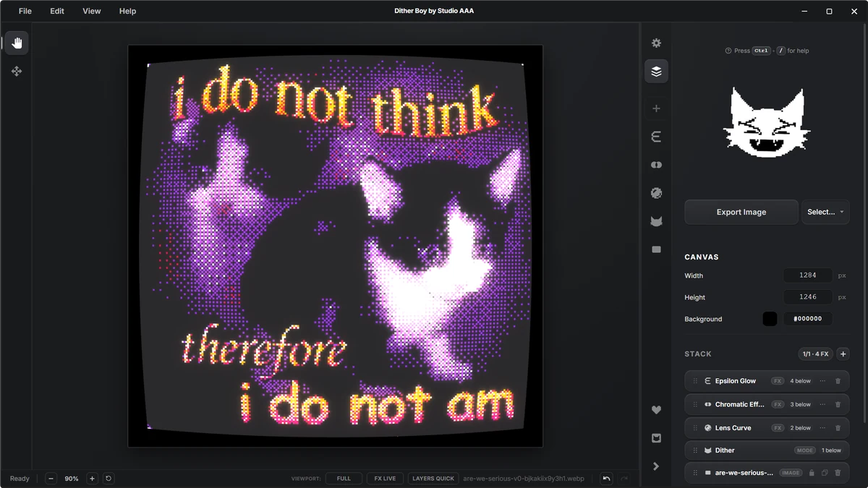Open the View menu
Screen dimensions: 868x488
(x=92, y=12)
